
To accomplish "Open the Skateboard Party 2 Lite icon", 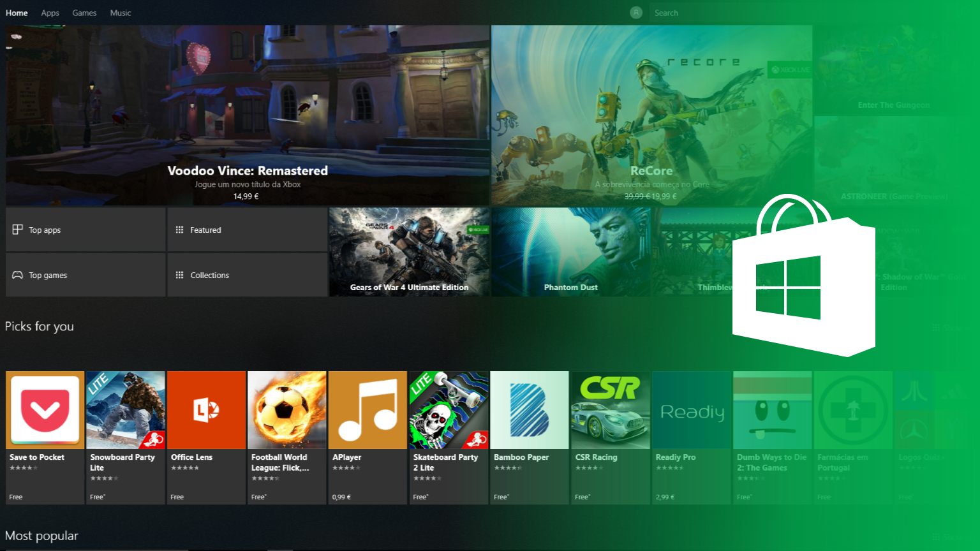I will pos(449,410).
